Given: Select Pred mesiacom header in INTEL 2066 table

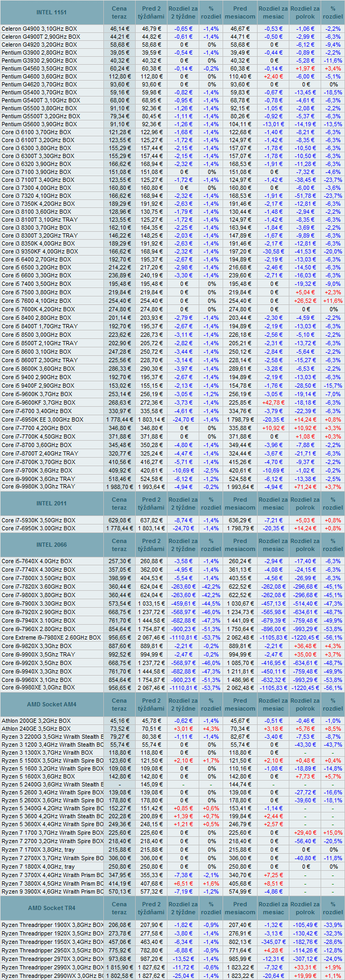Looking at the screenshot, I should 240,545.
